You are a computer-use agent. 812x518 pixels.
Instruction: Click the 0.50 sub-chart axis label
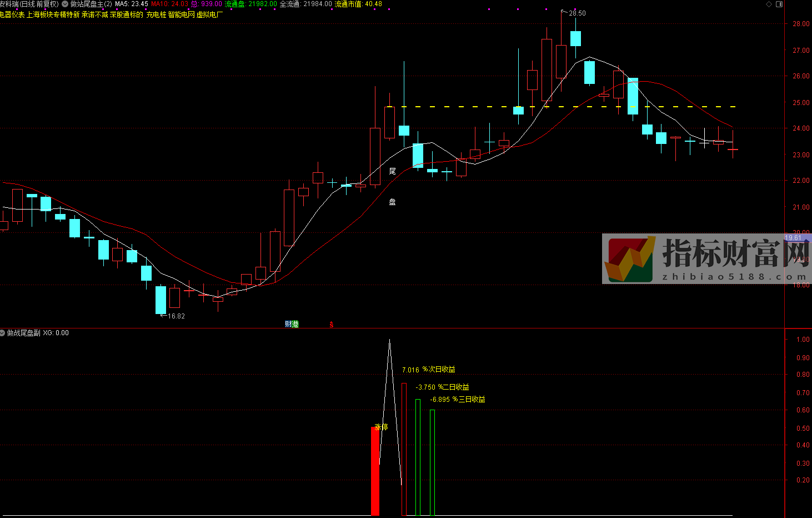point(803,429)
